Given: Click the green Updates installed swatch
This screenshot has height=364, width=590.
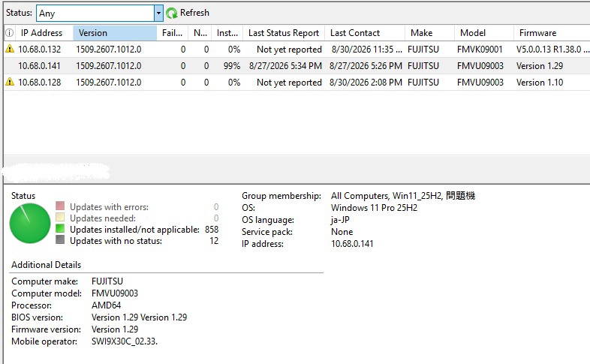Looking at the screenshot, I should pyautogui.click(x=60, y=228).
